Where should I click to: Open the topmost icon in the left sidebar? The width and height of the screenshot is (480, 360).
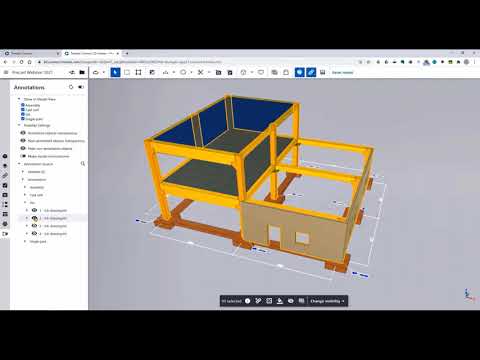click(x=5, y=156)
